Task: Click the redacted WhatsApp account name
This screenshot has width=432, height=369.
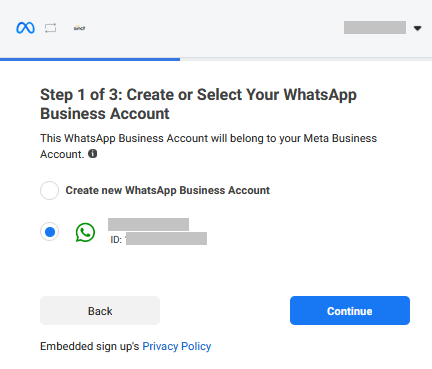Action: (148, 224)
